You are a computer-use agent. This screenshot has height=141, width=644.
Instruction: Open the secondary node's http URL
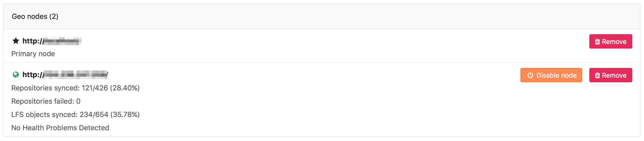(65, 75)
